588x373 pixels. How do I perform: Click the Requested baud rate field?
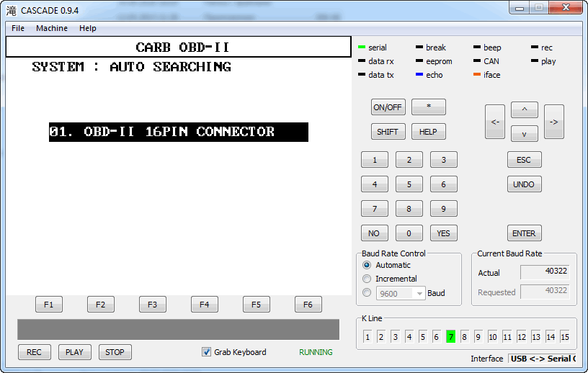pyautogui.click(x=545, y=292)
